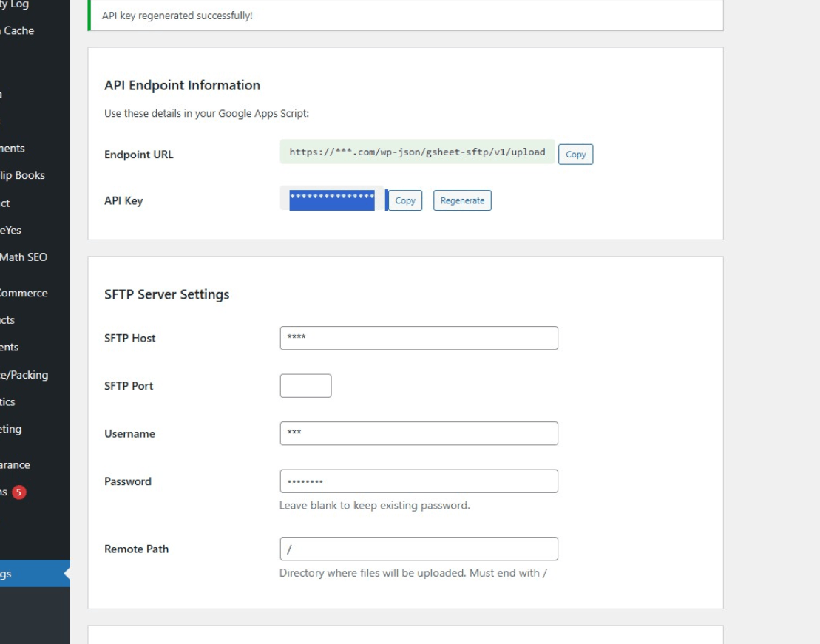Click the Endpoint URL code text
Viewport: 820px width, 644px height.
click(417, 152)
